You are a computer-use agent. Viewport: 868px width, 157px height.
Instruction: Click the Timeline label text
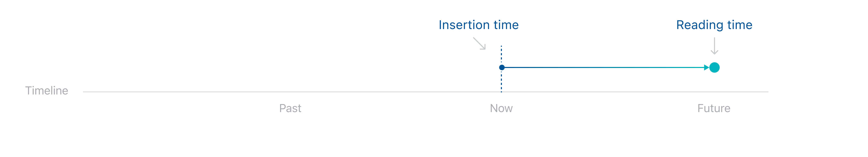click(x=46, y=91)
